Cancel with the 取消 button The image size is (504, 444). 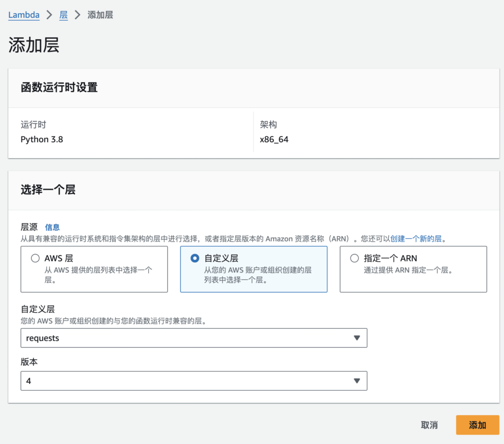click(x=429, y=425)
